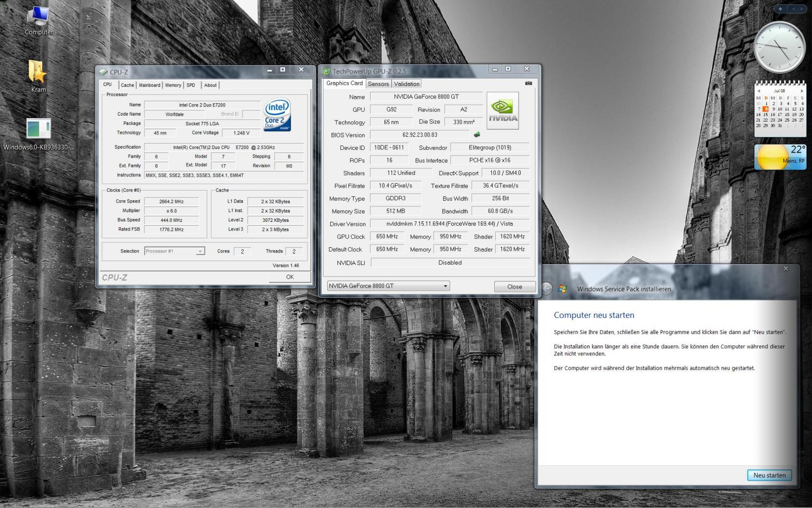Click the Subvendor value Elitegroup (1019)
Image resolution: width=812 pixels, height=508 pixels.
tap(490, 147)
